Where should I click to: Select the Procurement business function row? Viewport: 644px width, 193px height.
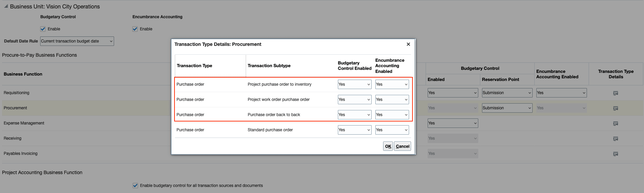pos(322,108)
